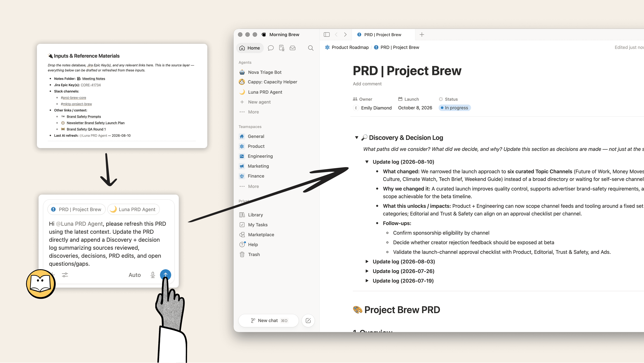
Task: Click the Status property label
Action: (x=448, y=99)
